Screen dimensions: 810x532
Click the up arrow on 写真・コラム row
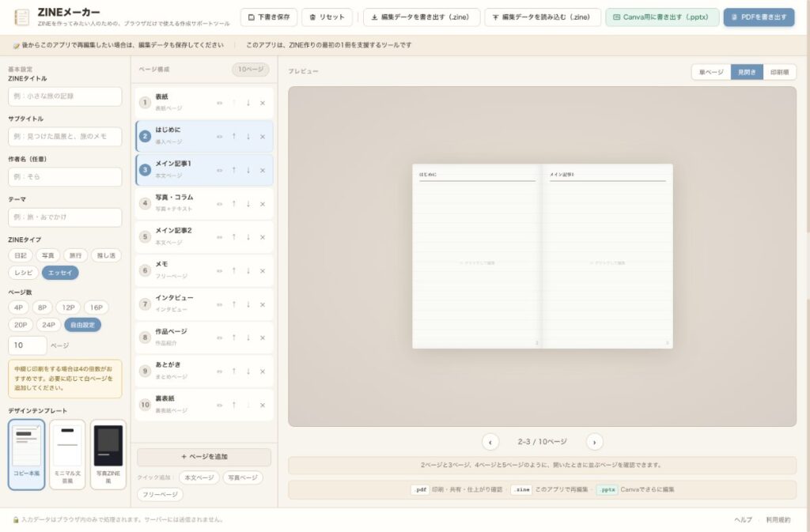coord(234,203)
